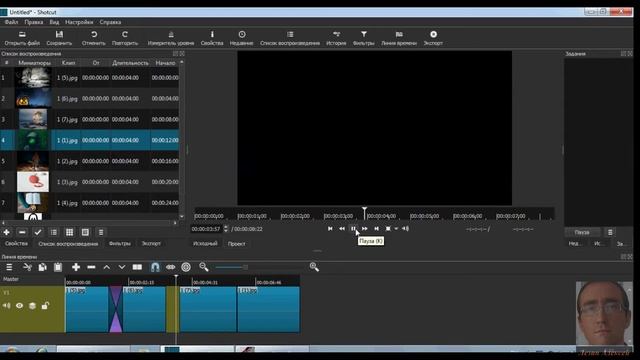The image size is (640, 360).
Task: Hide track V1 with eye icon
Action: click(19, 306)
